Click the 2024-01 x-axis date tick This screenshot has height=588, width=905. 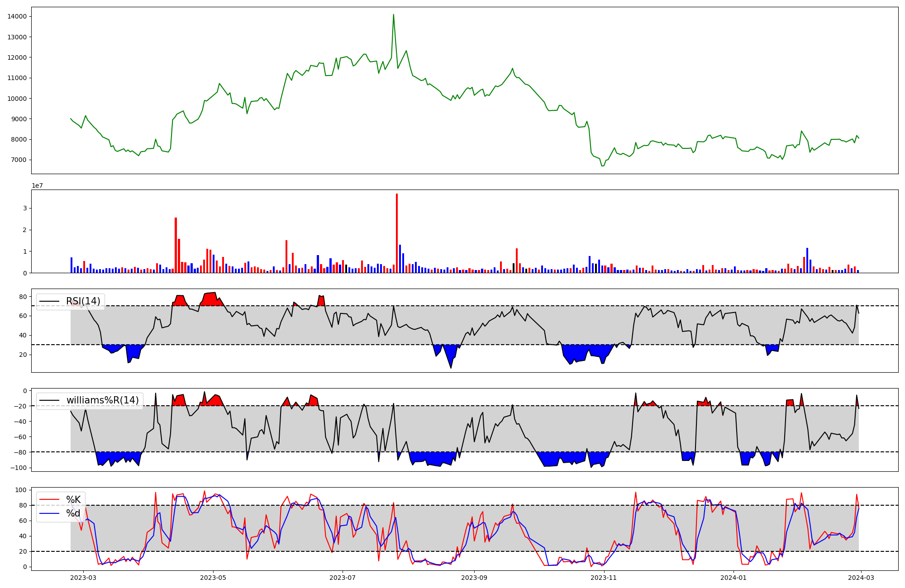[734, 578]
